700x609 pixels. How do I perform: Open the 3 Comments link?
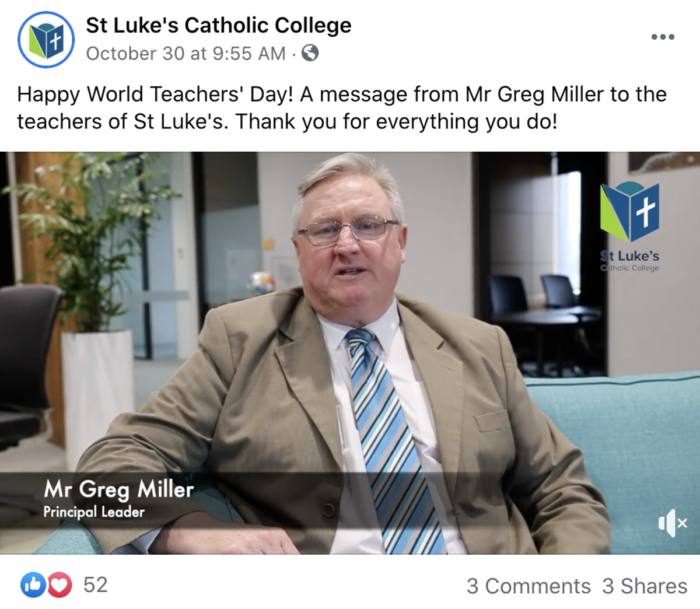point(528,586)
